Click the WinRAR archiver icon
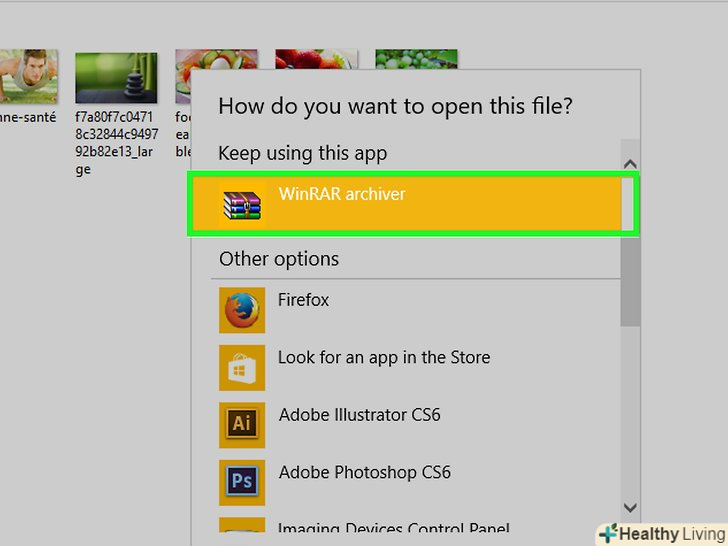The height and width of the screenshot is (546, 728). point(242,205)
